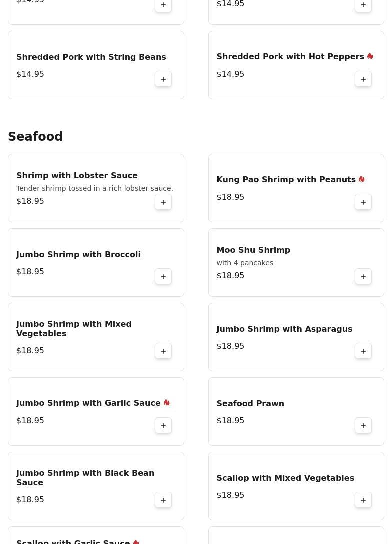This screenshot has width=392, height=544.
Task: Add Jumbo Shrimp with Black Bean Sauce
Action: (163, 500)
